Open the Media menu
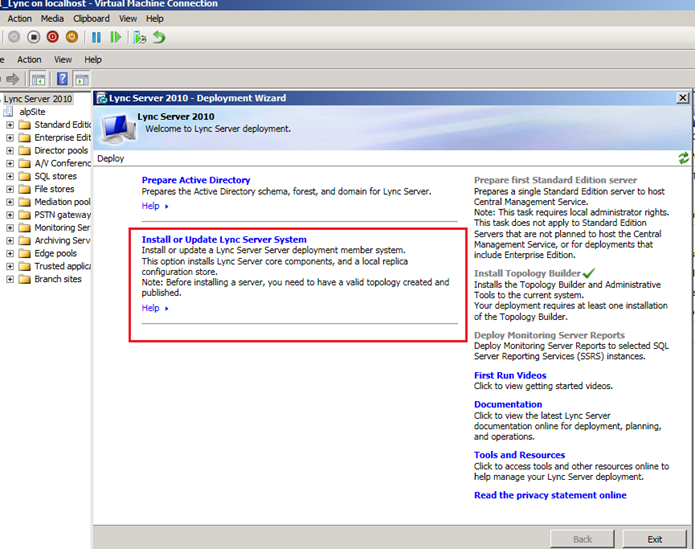Viewport: 695px width, 549px height. click(x=52, y=19)
